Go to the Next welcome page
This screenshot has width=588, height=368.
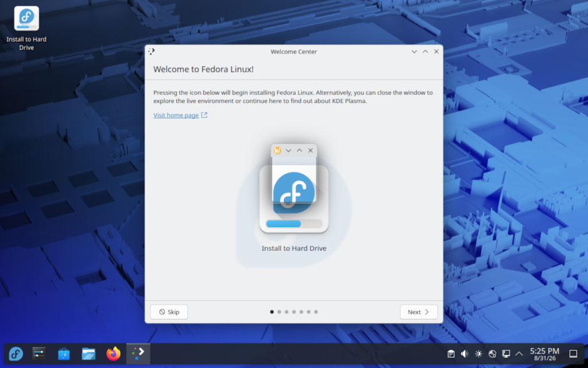(x=419, y=312)
